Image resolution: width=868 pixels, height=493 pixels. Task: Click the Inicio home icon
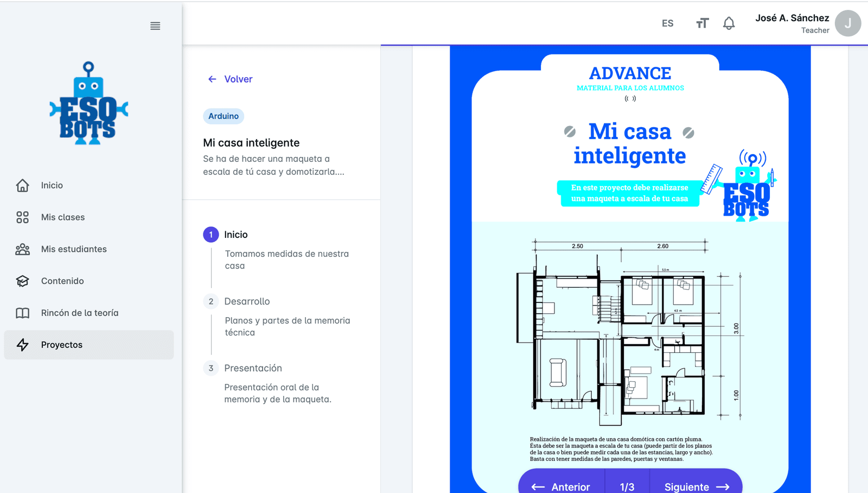pyautogui.click(x=22, y=186)
